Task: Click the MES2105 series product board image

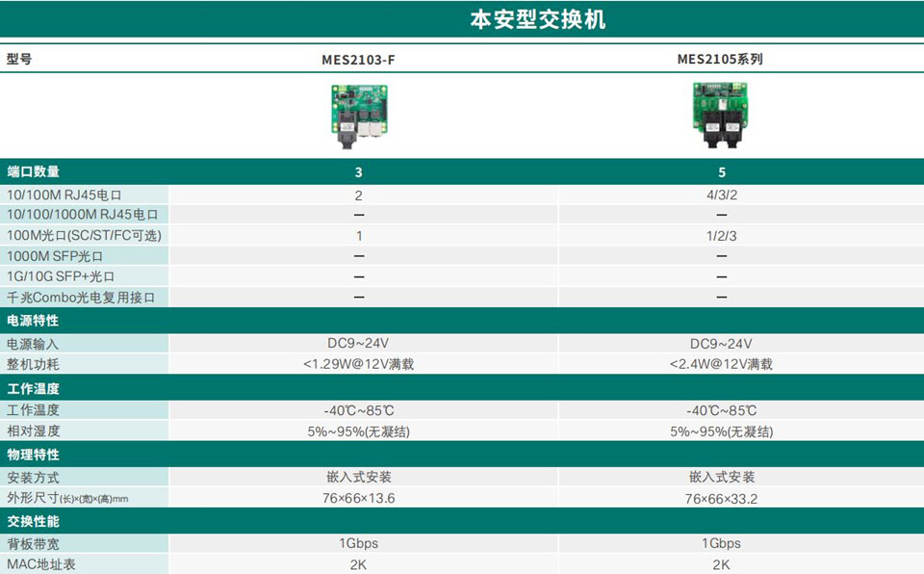Action: pyautogui.click(x=720, y=115)
